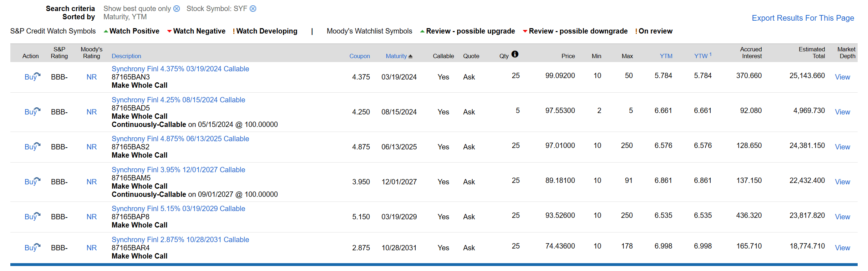This screenshot has height=271, width=868.
Task: Select CUSIP text 87165BAN3
Action: (131, 77)
